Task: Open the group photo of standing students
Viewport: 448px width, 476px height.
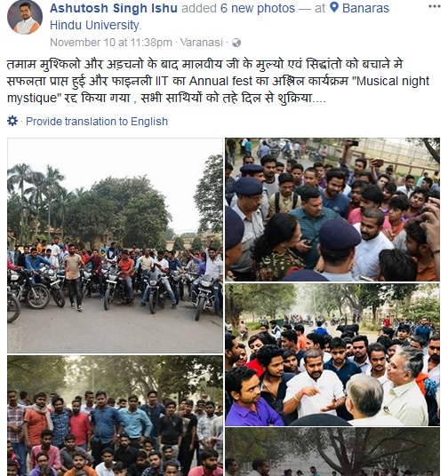Action: pyautogui.click(x=116, y=416)
